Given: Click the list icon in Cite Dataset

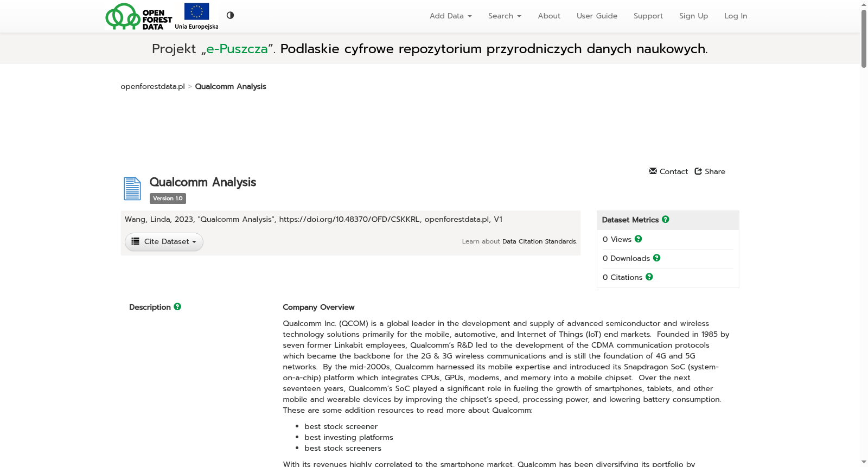Looking at the screenshot, I should pyautogui.click(x=135, y=241).
